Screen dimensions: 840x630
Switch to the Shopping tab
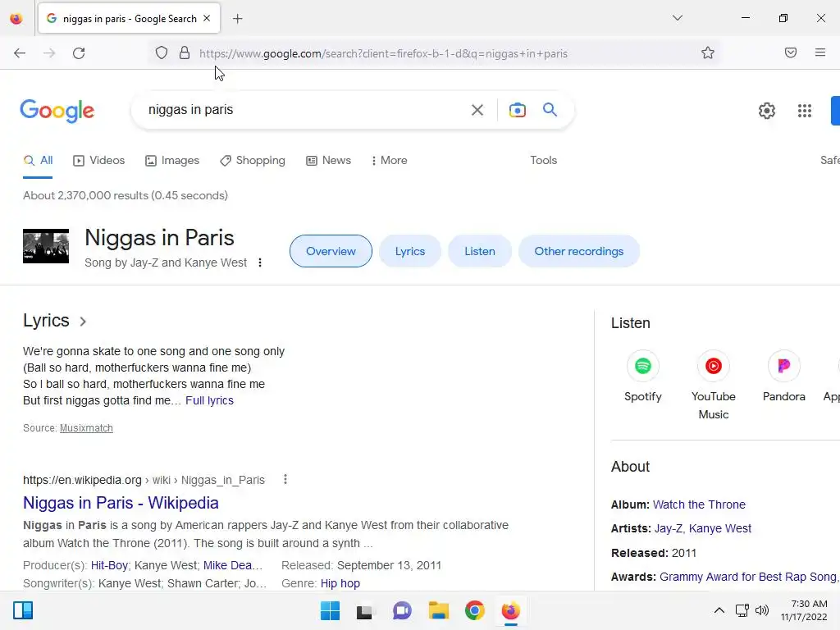click(253, 160)
